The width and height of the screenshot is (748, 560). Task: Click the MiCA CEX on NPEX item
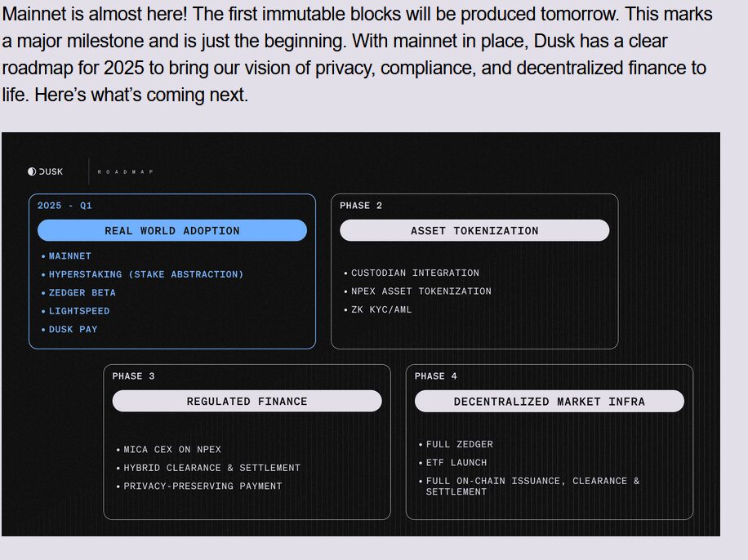[x=172, y=450]
